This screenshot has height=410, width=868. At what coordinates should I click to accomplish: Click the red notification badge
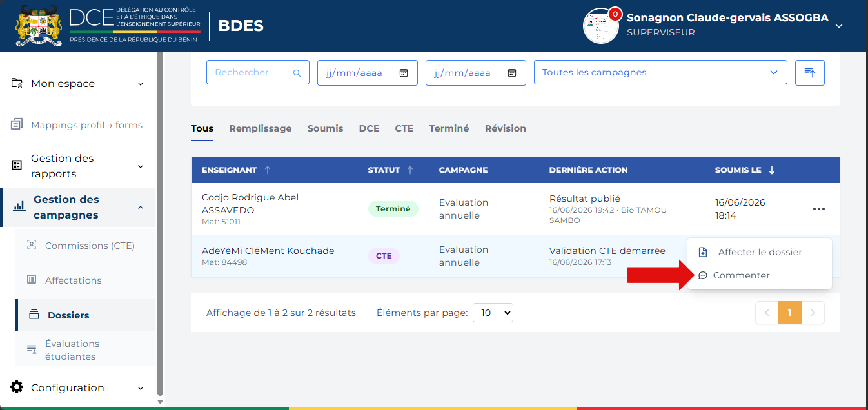(615, 14)
